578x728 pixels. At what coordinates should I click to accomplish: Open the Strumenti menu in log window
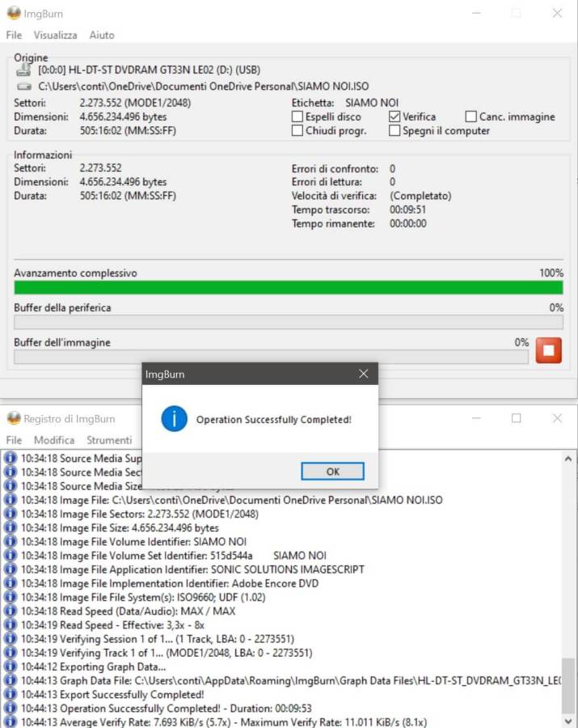[109, 440]
